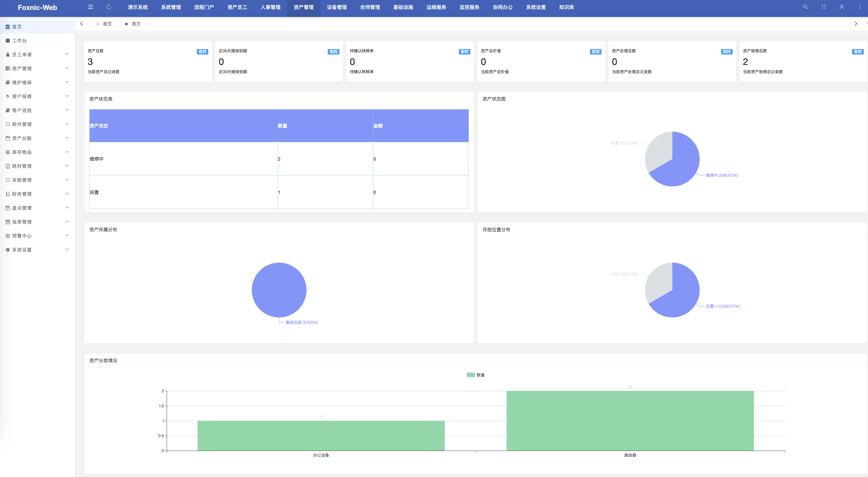
Task: Open the 设备管理 top menu
Action: click(337, 7)
